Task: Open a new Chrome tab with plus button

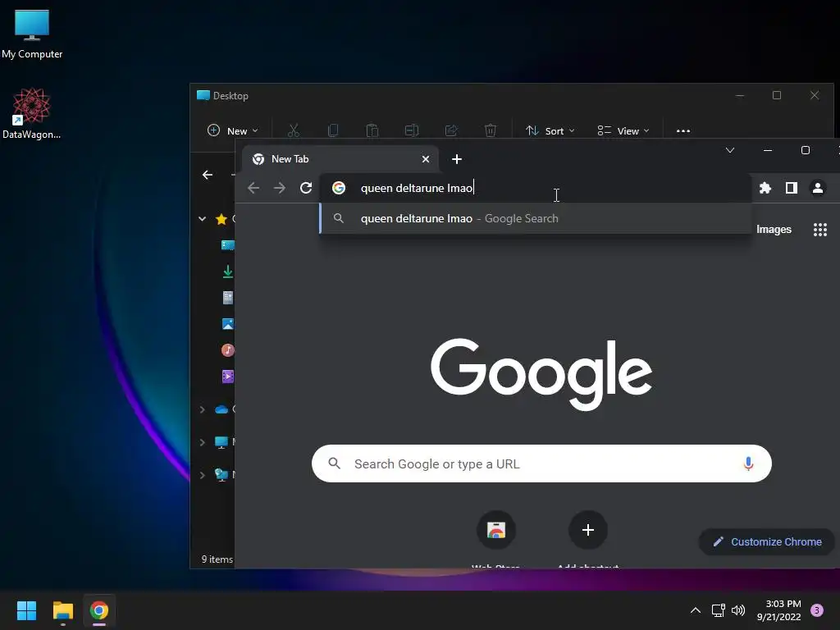Action: (x=456, y=159)
